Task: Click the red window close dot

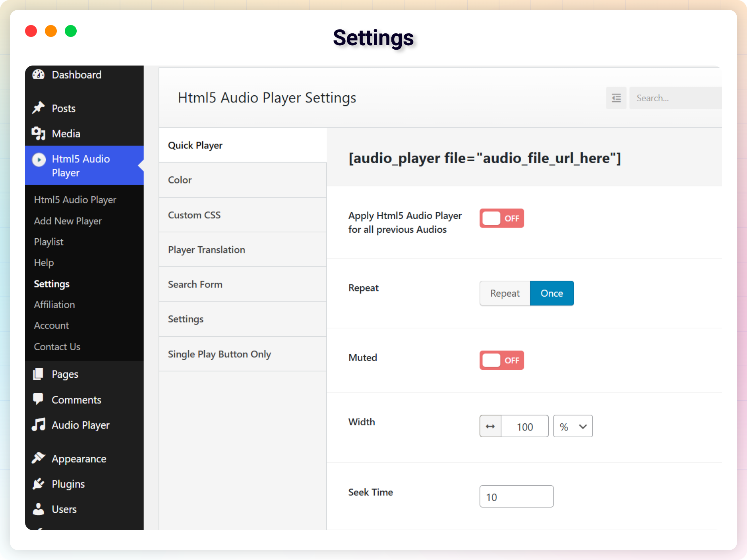Action: pyautogui.click(x=31, y=31)
